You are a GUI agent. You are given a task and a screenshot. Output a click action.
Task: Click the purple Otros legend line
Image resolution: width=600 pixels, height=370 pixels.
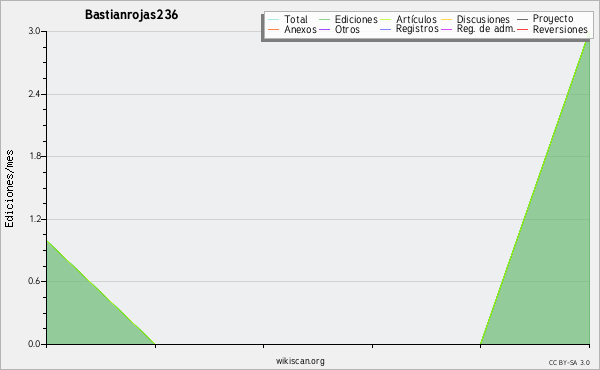tap(324, 29)
